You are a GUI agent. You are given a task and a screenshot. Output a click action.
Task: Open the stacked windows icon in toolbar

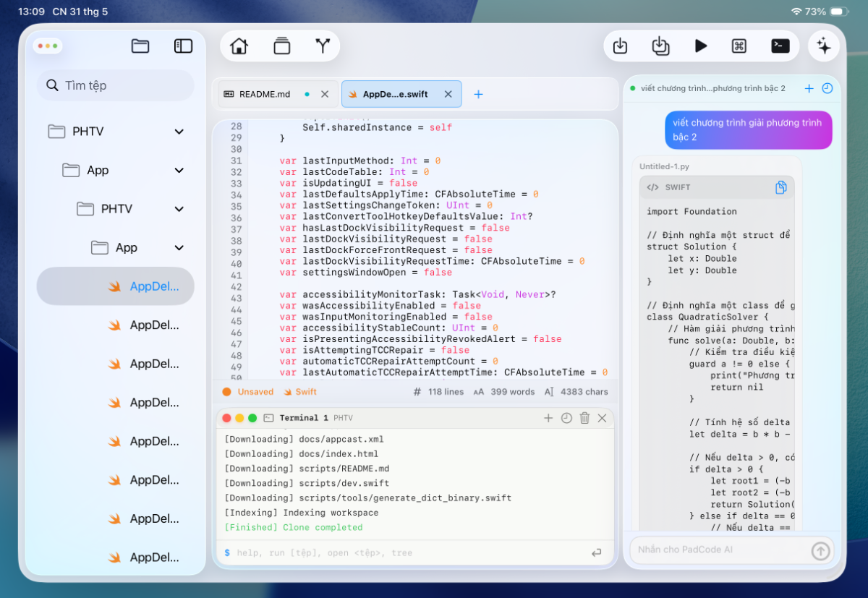(x=281, y=46)
